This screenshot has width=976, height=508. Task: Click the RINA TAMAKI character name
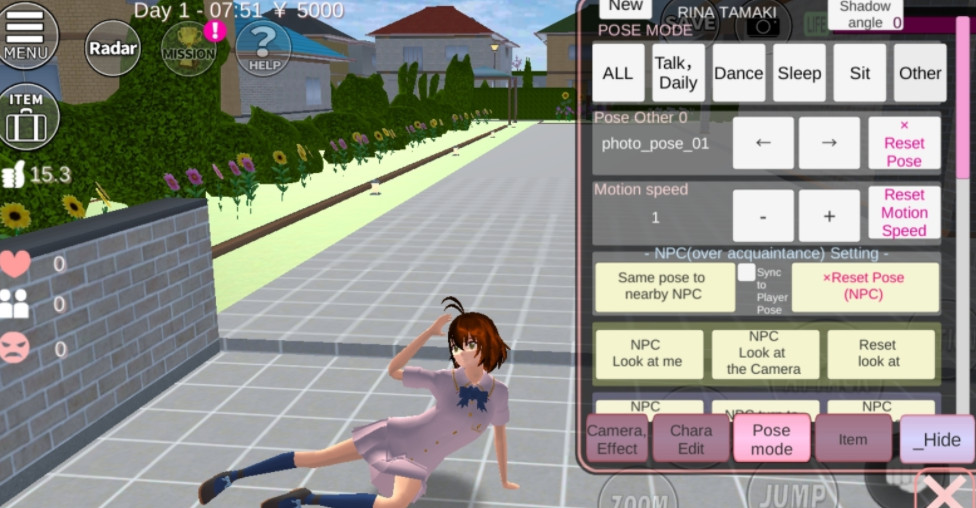[x=726, y=12]
